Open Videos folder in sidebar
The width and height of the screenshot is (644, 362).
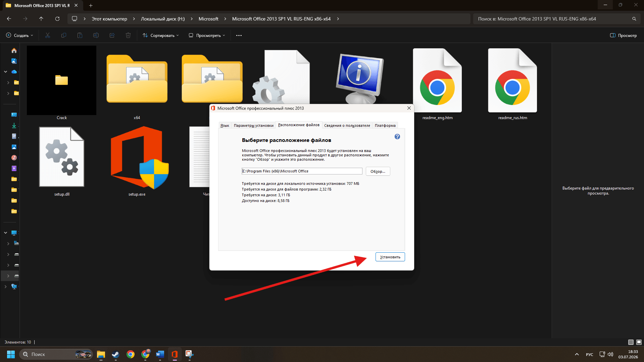pyautogui.click(x=14, y=168)
